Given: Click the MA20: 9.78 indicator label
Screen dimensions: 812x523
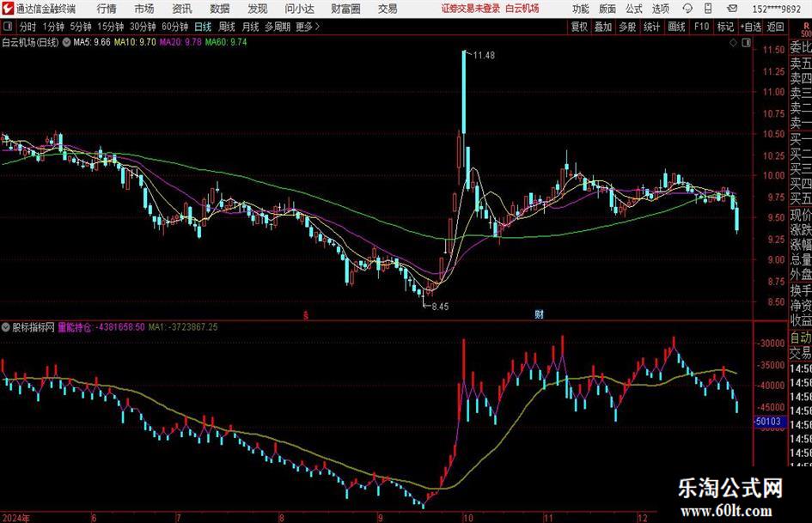Looking at the screenshot, I should coord(180,42).
